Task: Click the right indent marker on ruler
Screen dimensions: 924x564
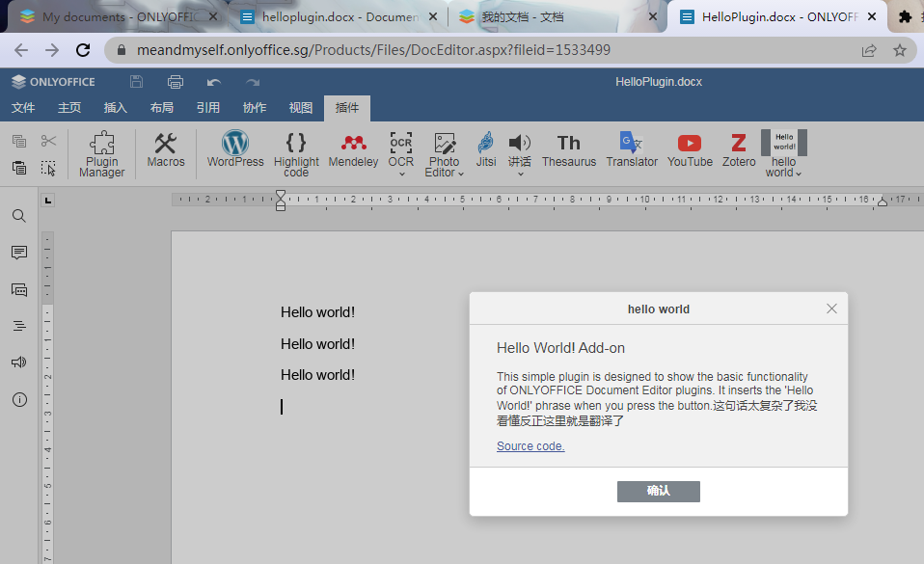Action: (x=883, y=201)
